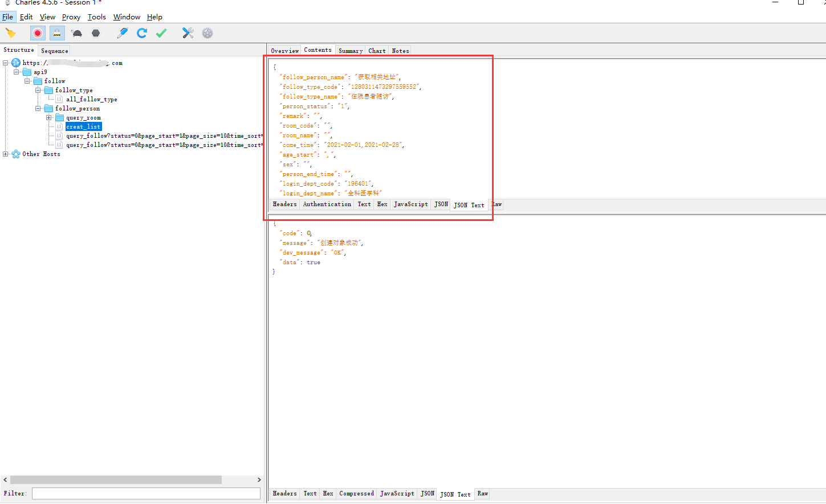826x504 pixels.
Task: Open the Chart tab
Action: coord(377,51)
